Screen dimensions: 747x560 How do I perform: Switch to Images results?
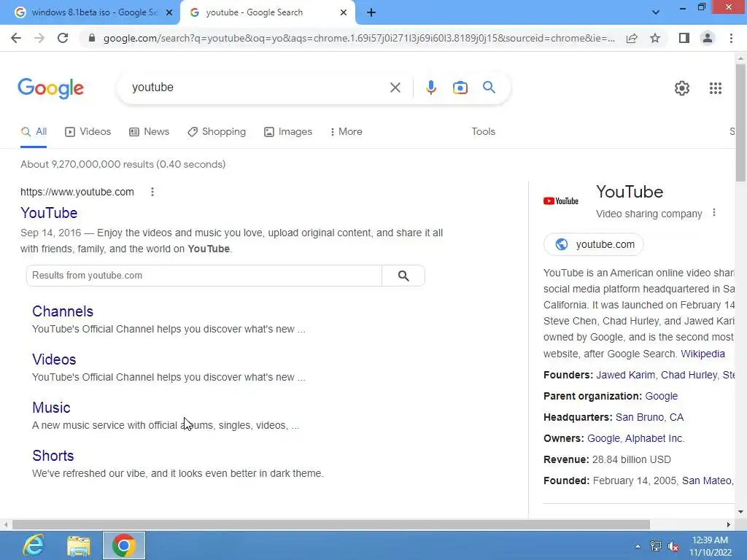coord(288,132)
